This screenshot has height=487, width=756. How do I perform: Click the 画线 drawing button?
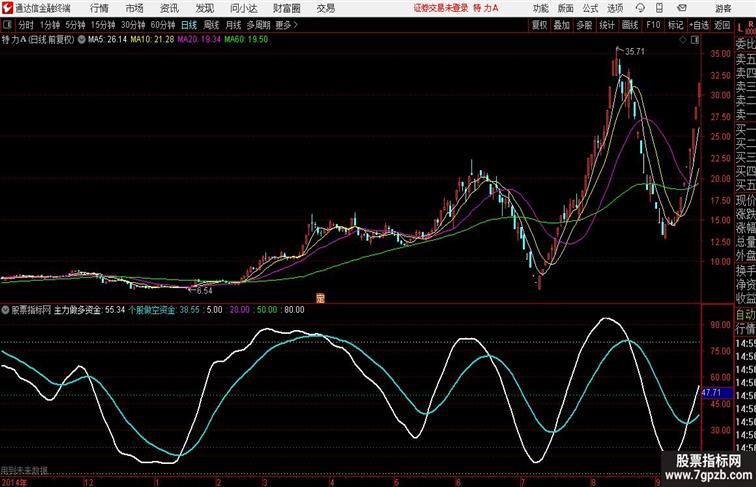pyautogui.click(x=630, y=25)
